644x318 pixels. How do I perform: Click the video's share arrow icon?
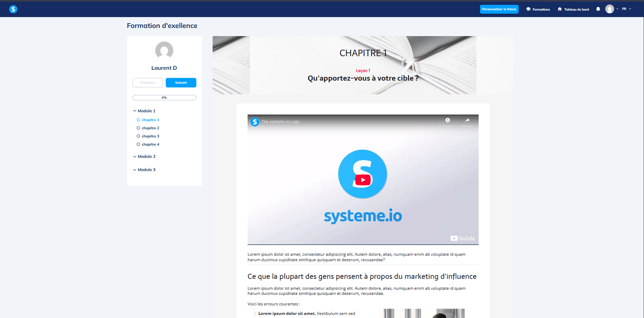point(467,120)
